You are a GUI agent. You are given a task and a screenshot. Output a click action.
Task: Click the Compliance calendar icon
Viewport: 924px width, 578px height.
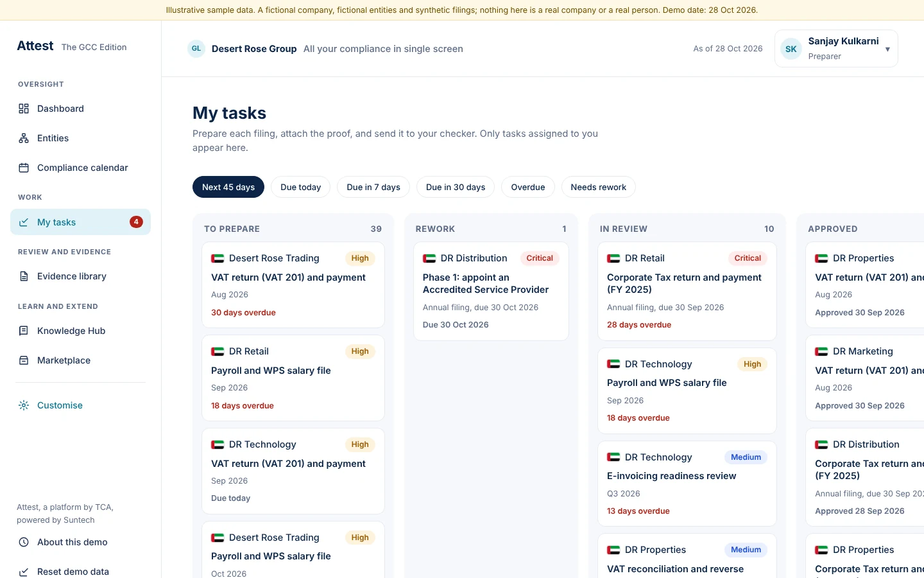pyautogui.click(x=24, y=168)
